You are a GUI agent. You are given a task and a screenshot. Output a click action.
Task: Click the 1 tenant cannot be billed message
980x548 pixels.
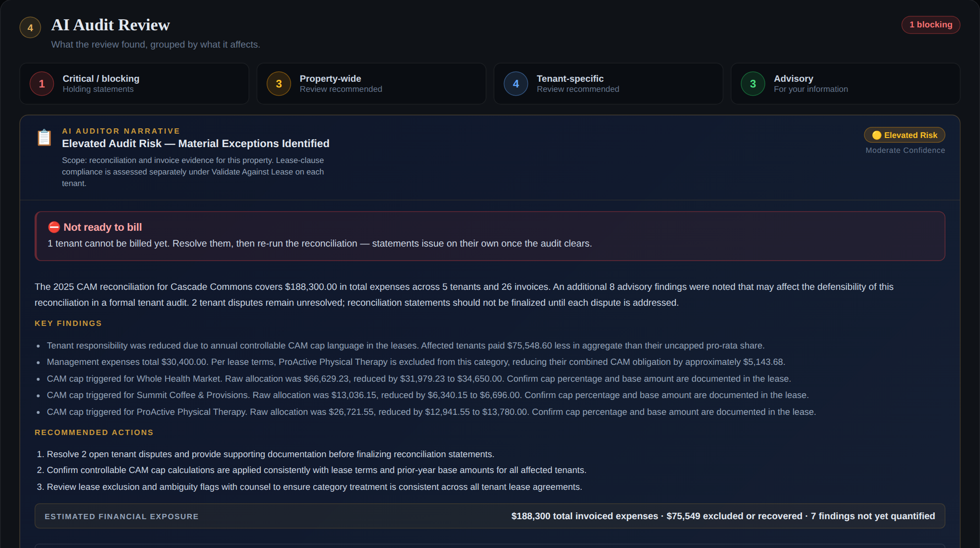coord(319,244)
